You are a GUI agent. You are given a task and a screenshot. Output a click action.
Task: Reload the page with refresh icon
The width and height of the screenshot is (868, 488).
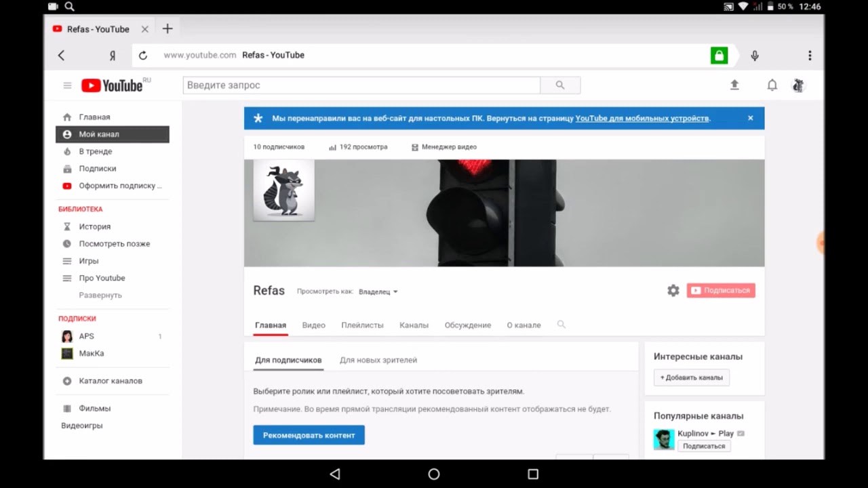(x=143, y=56)
